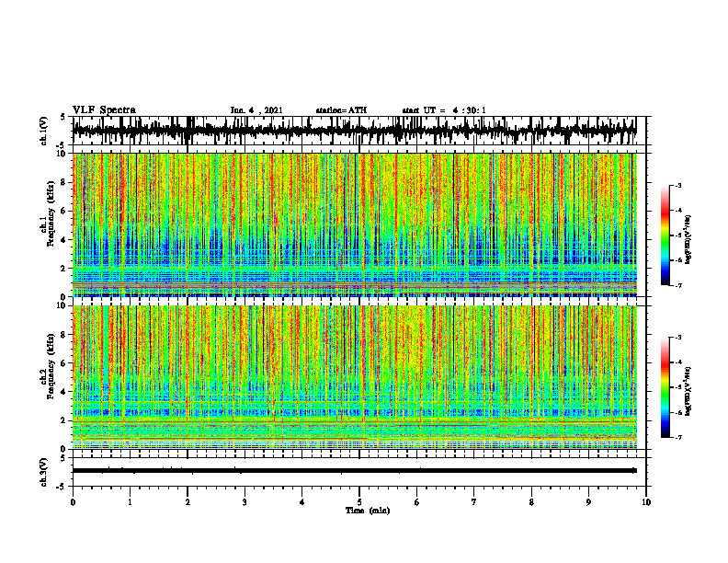Click the Time (min) axis label
This screenshot has width=728, height=563.
(x=368, y=511)
